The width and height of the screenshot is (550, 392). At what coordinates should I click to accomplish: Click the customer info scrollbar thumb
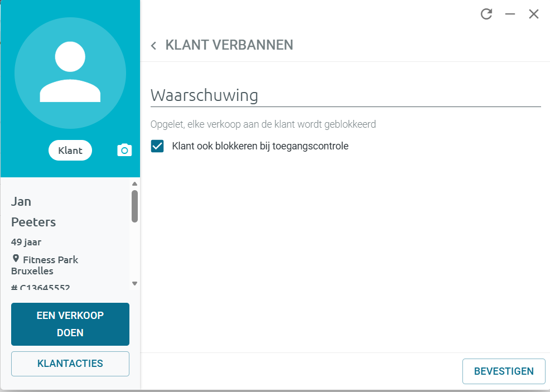(134, 206)
